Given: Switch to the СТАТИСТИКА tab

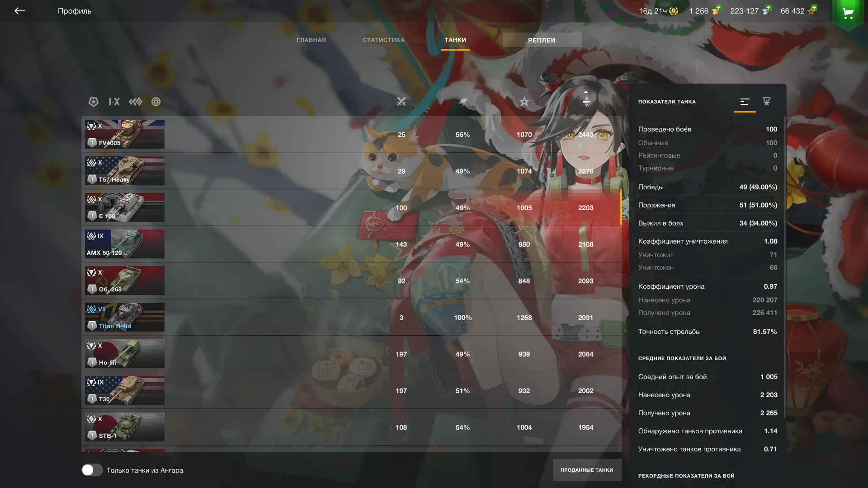Looking at the screenshot, I should click(x=383, y=40).
